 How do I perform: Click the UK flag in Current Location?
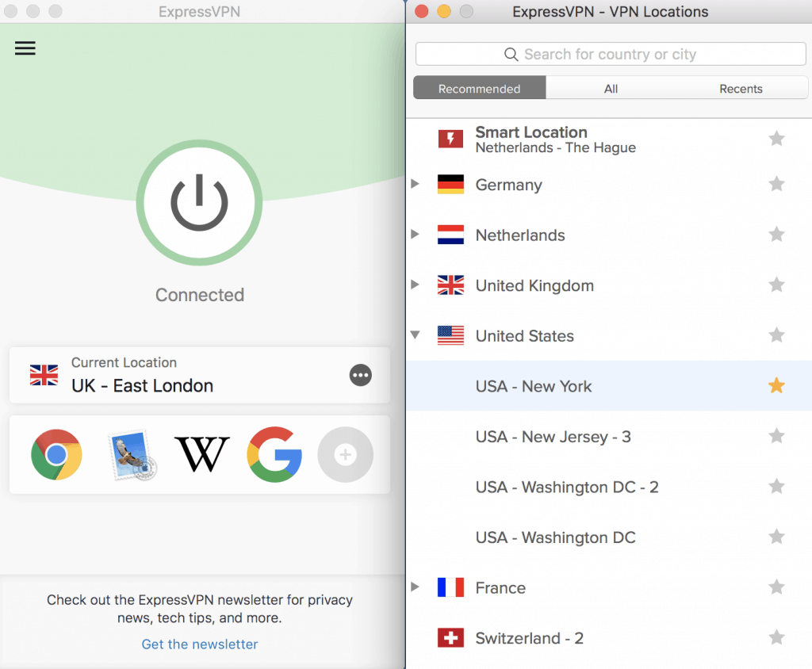coord(44,375)
